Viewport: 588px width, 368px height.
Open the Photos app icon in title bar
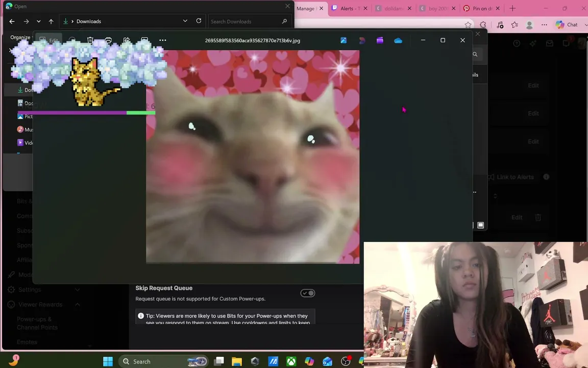pos(344,40)
